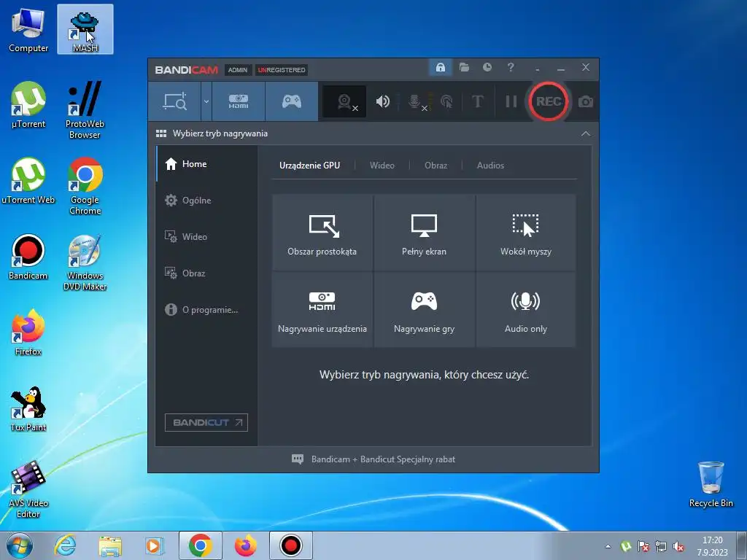
Task: Open Windows Explorer from the taskbar
Action: [110, 545]
